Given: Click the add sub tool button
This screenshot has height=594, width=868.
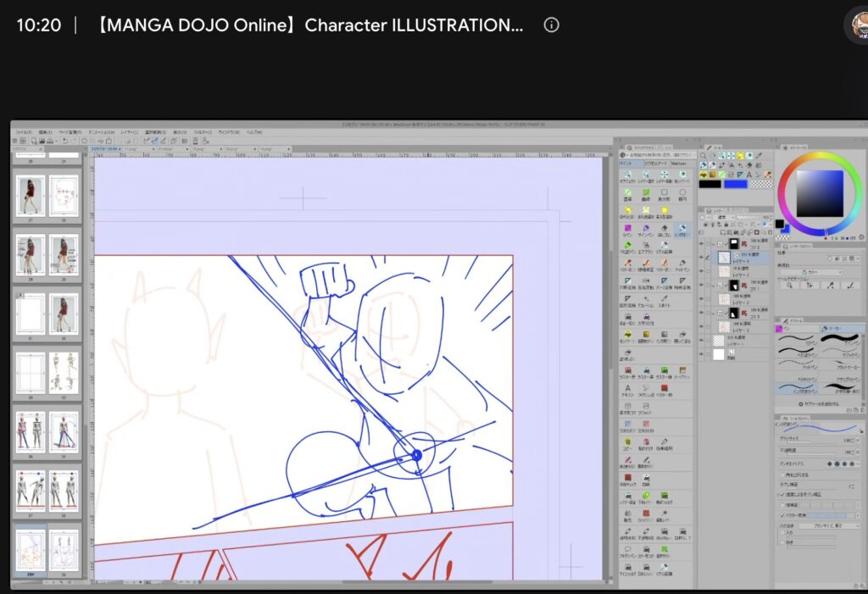Looking at the screenshot, I should (818, 404).
